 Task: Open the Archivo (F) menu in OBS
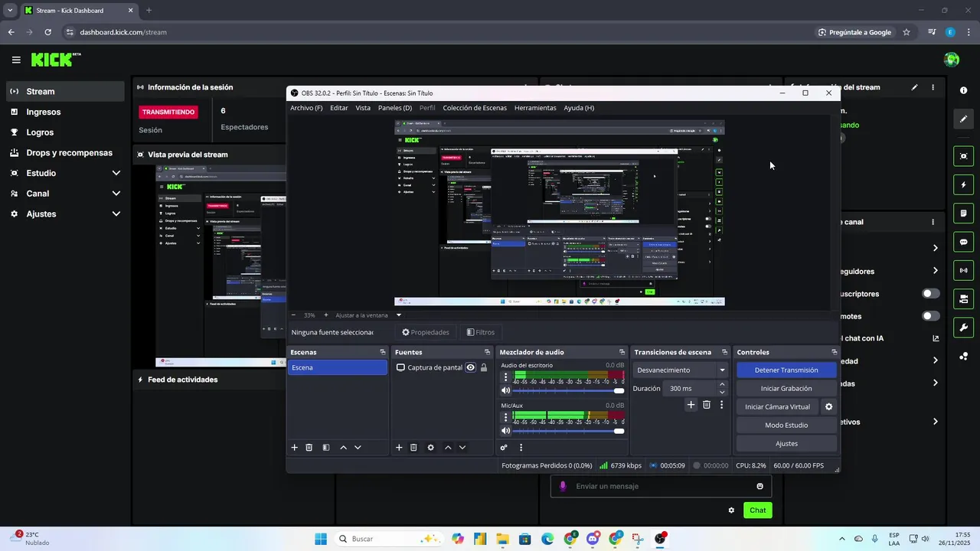pyautogui.click(x=306, y=108)
